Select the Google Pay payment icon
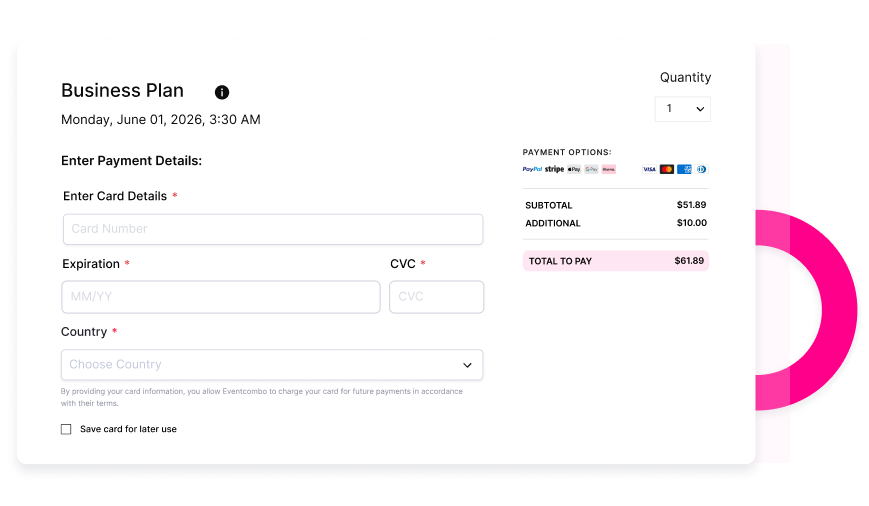 click(x=591, y=170)
